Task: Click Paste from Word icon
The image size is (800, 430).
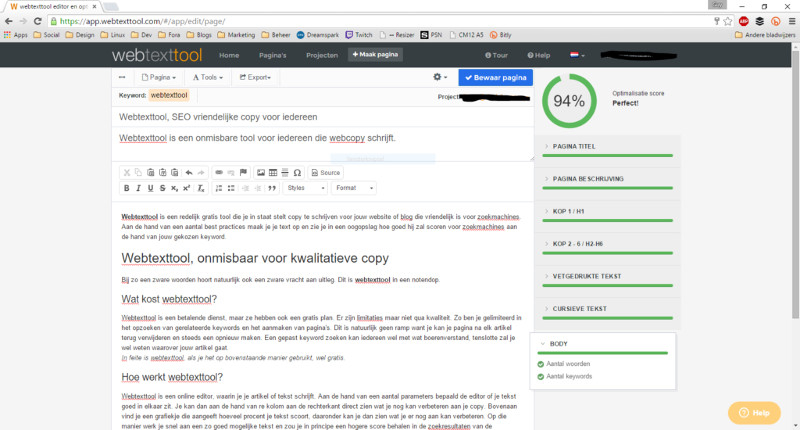Action: (x=174, y=172)
